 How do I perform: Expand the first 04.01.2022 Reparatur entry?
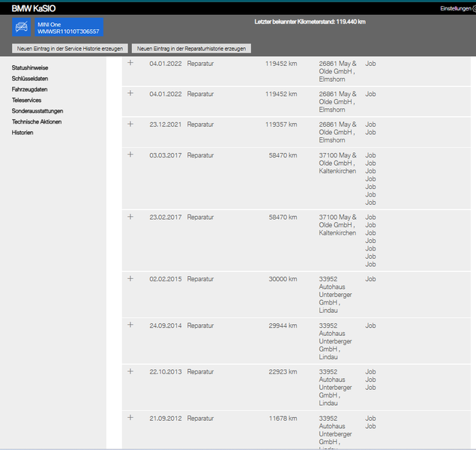pyautogui.click(x=130, y=62)
